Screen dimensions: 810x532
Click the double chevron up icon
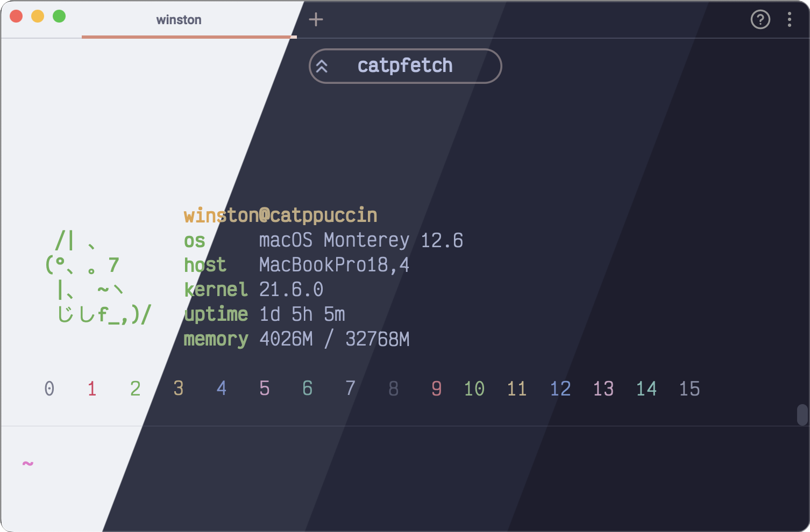click(322, 66)
